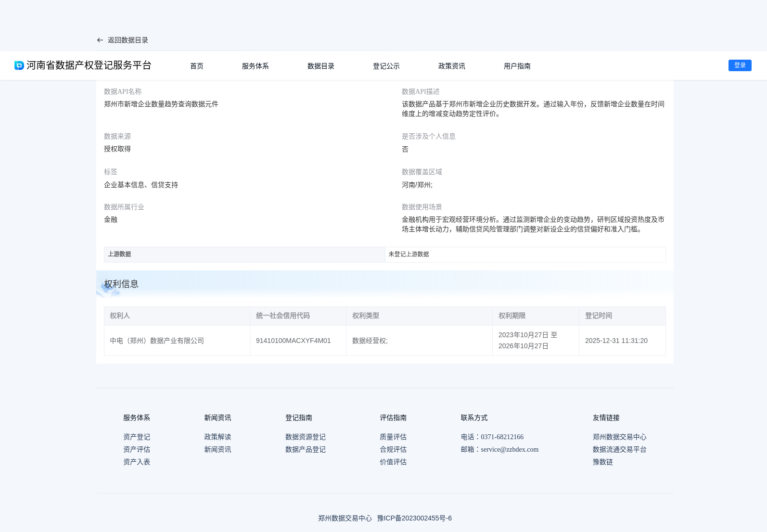
Task: Click the ICP record 豫ICP备2023002455号-6
Action: point(414,518)
